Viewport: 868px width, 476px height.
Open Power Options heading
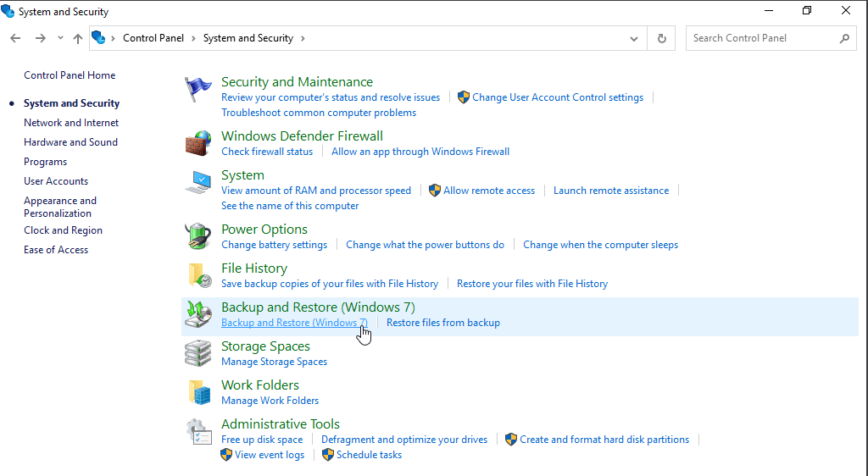[264, 230]
